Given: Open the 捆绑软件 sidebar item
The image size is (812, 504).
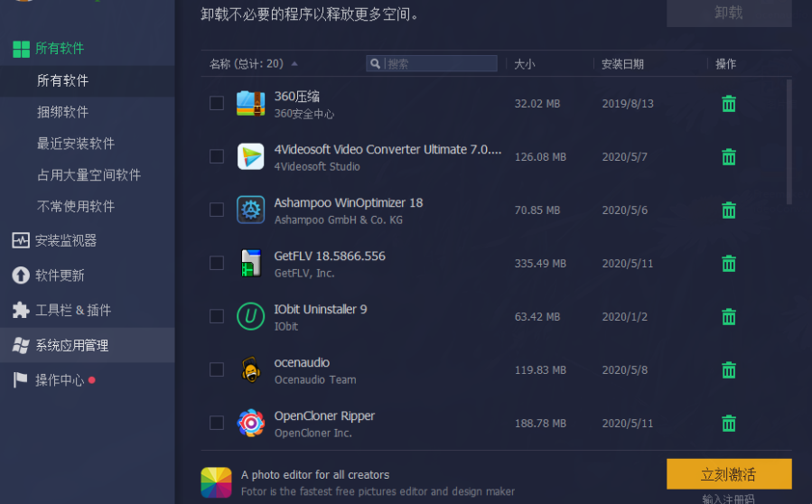Looking at the screenshot, I should (x=62, y=112).
